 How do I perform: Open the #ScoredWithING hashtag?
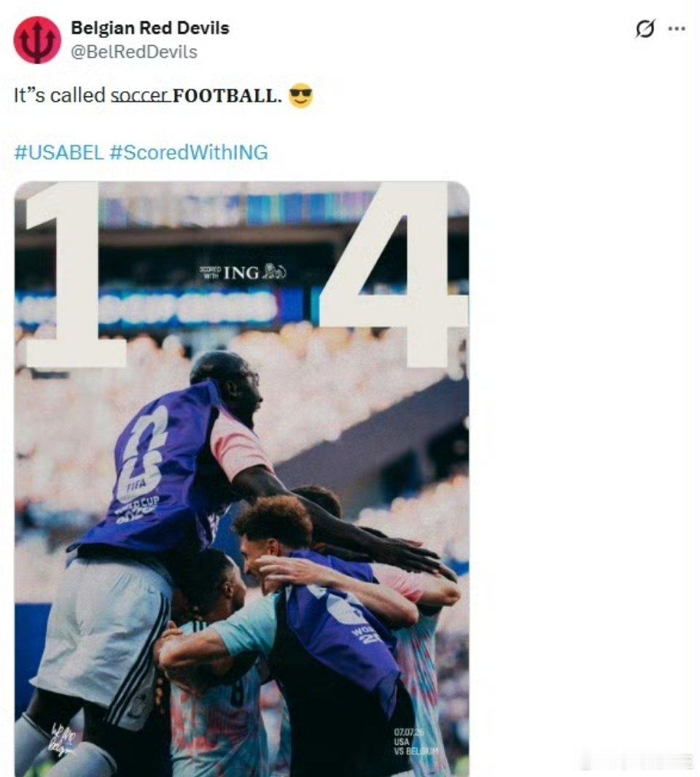coord(189,152)
